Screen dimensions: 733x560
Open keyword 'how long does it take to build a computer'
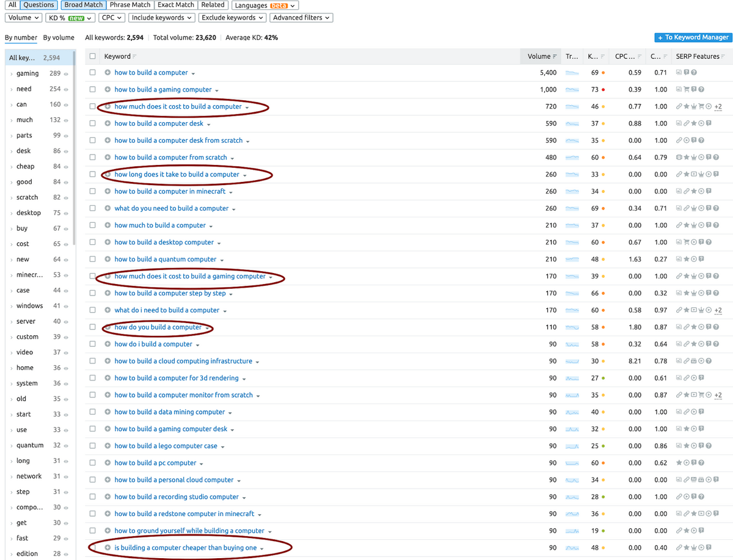pos(177,175)
